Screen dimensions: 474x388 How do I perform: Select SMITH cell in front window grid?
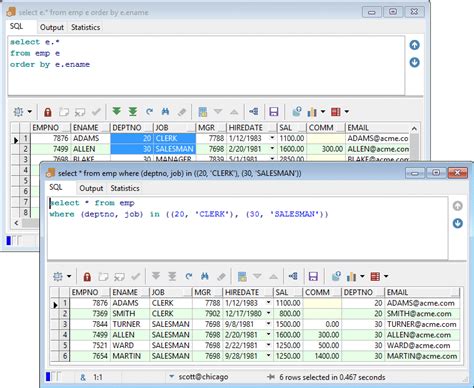click(x=130, y=313)
